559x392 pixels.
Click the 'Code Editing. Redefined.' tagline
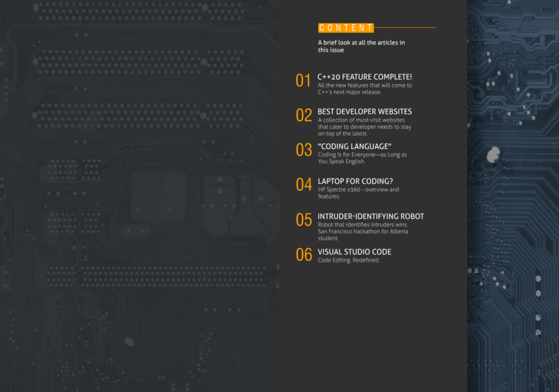pos(348,260)
